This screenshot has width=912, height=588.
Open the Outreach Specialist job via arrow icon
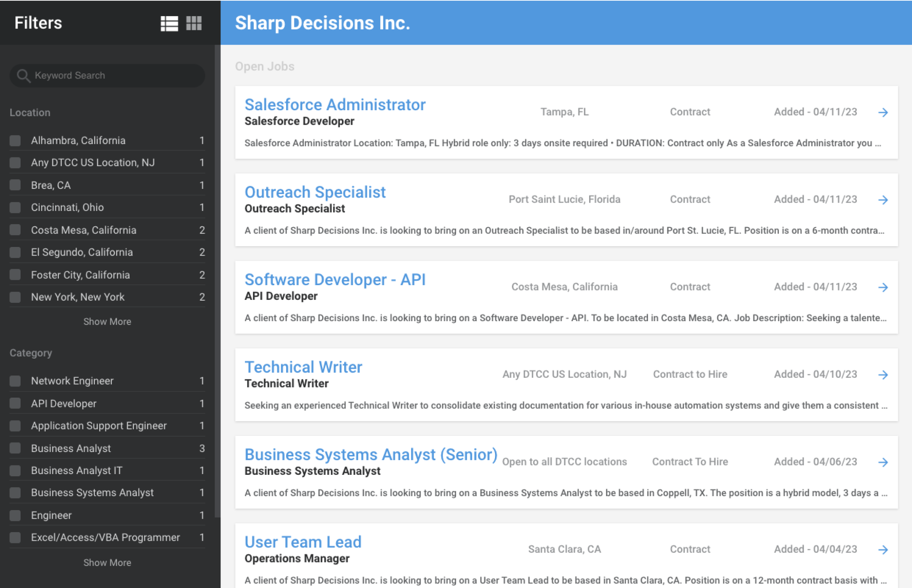pos(884,200)
